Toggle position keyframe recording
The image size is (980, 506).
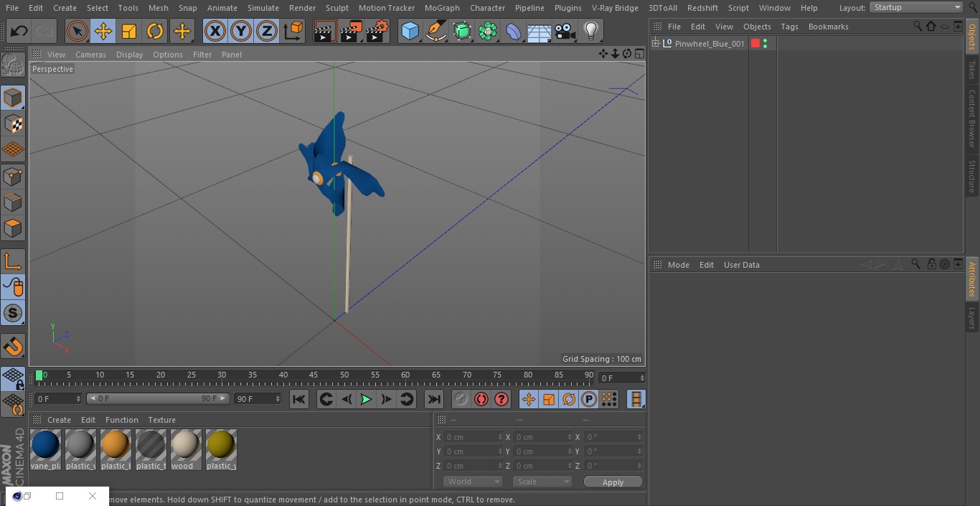(529, 399)
